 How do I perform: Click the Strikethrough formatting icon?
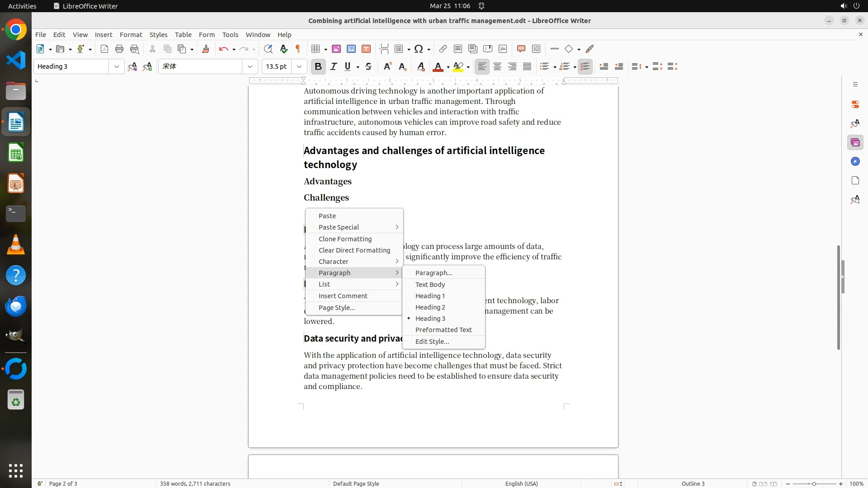tap(368, 66)
